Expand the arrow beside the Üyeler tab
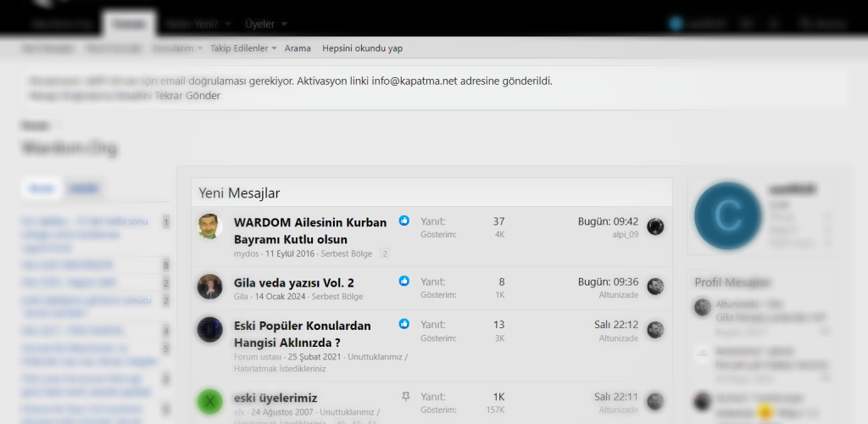 (284, 25)
